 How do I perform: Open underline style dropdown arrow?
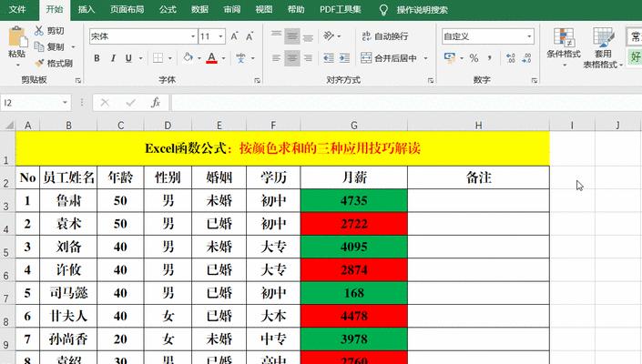[x=140, y=58]
